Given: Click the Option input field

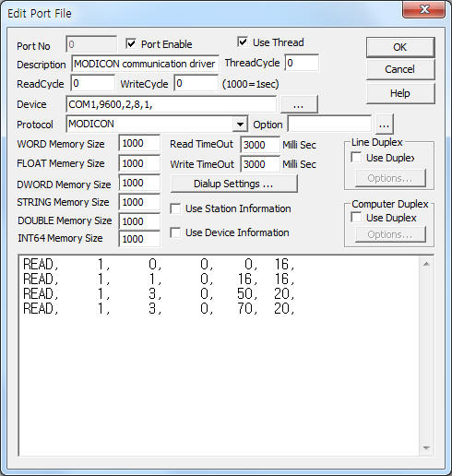Looking at the screenshot, I should tap(329, 125).
